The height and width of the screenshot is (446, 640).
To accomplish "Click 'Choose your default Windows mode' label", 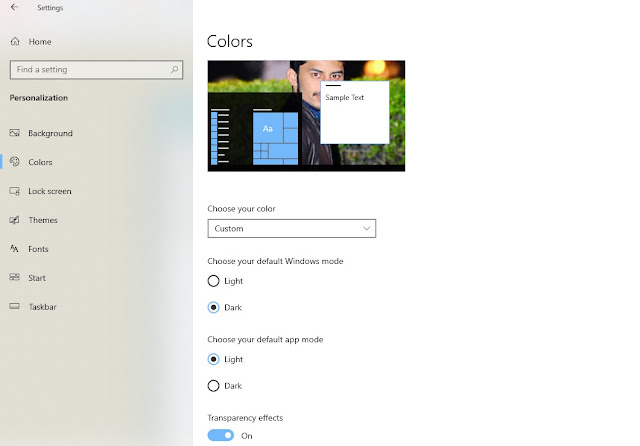I will pyautogui.click(x=275, y=261).
